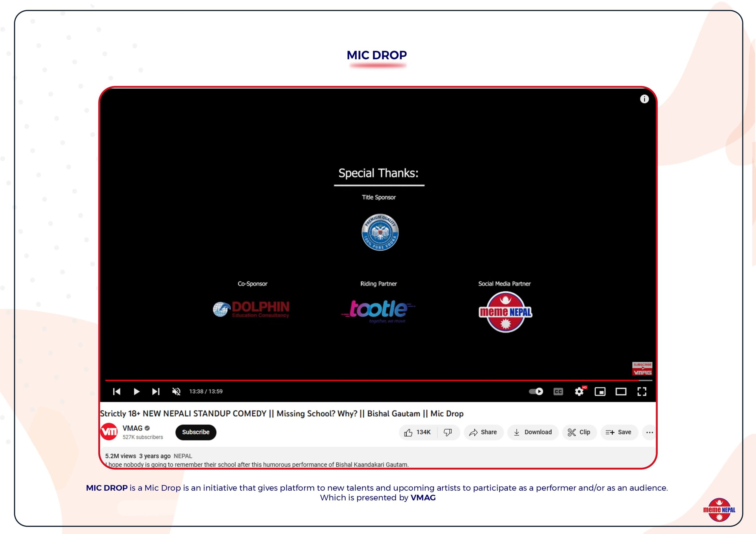Image resolution: width=756 pixels, height=534 pixels.
Task: Save video to a playlist
Action: click(x=619, y=432)
